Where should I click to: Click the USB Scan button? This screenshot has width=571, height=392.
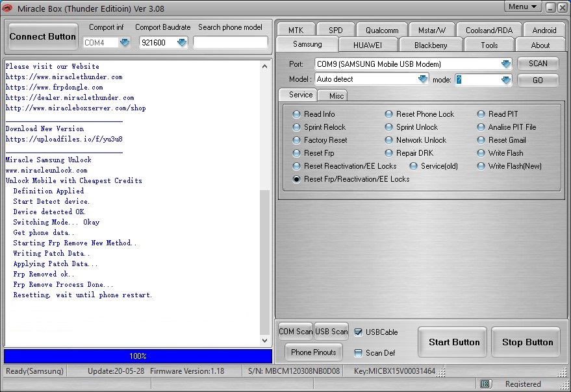tap(331, 331)
